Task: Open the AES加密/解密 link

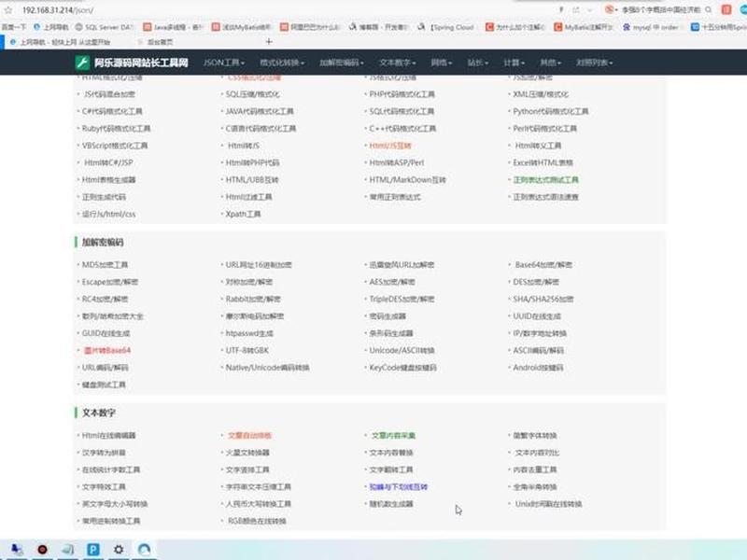Action: (392, 282)
